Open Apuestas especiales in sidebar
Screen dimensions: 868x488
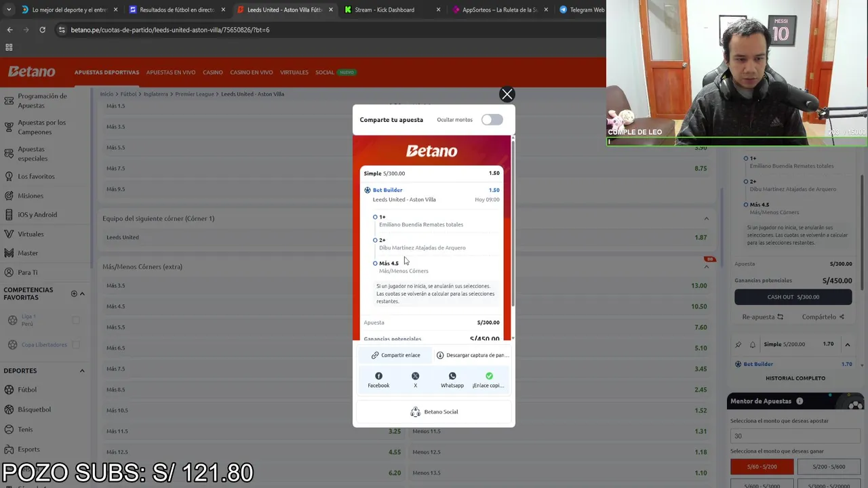[33, 154]
